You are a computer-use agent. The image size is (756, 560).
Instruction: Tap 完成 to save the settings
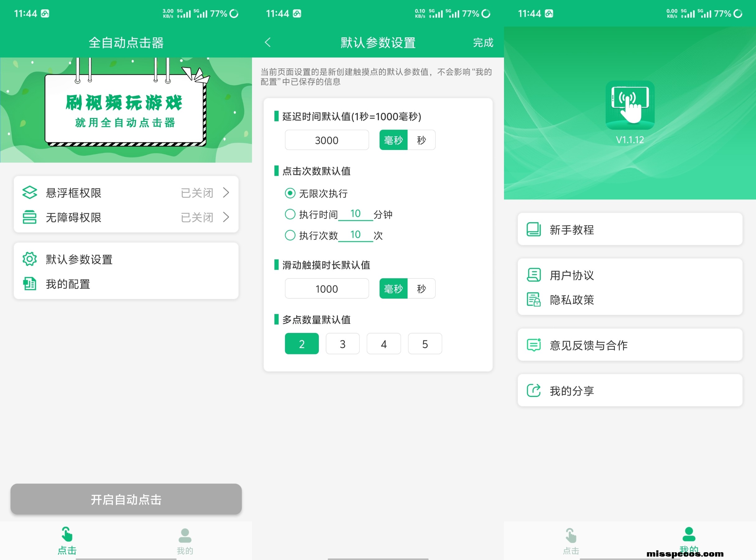(483, 43)
